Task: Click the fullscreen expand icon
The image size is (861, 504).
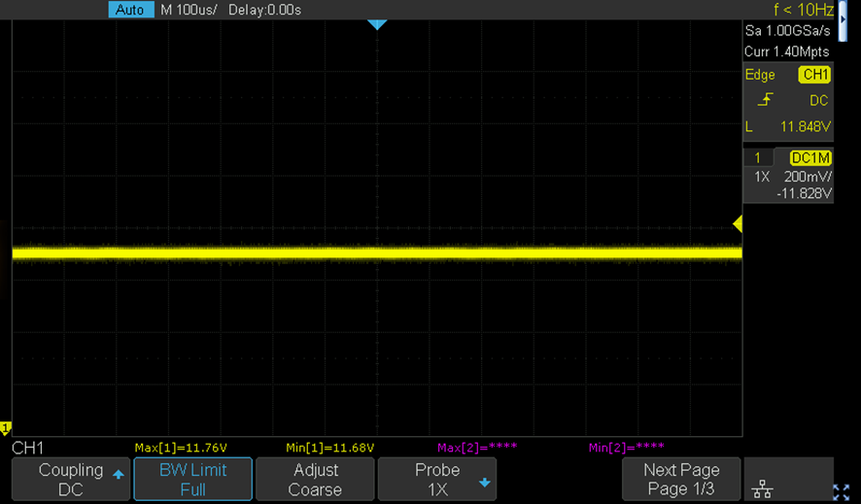Action: tap(841, 492)
